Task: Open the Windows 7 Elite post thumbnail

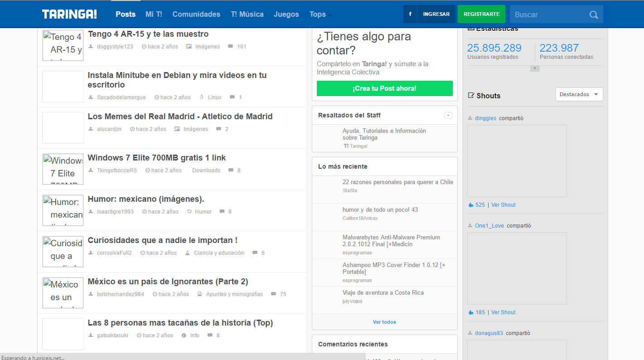Action: click(x=63, y=169)
